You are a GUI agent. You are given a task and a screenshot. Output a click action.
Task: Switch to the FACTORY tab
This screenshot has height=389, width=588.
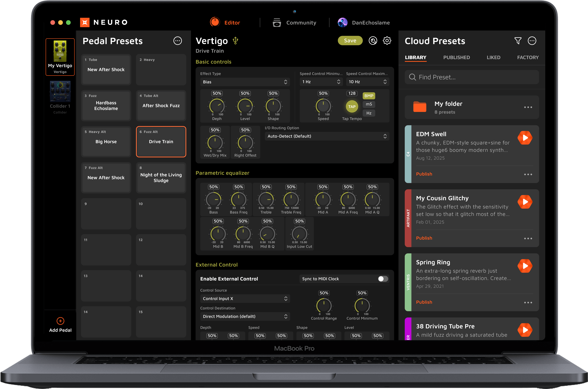coord(528,57)
